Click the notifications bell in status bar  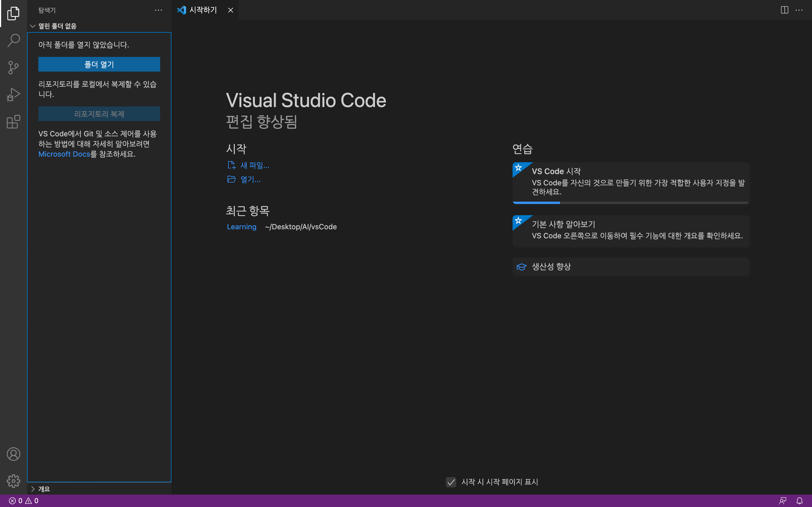(x=800, y=501)
